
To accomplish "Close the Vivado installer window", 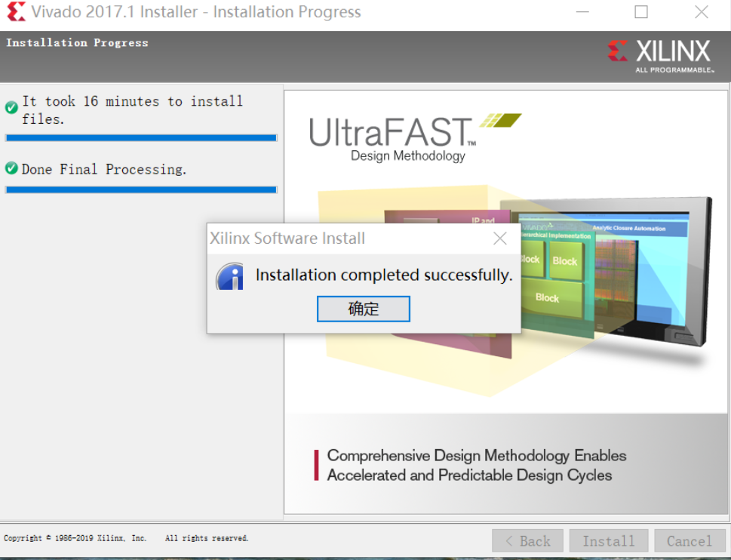I will pyautogui.click(x=701, y=11).
